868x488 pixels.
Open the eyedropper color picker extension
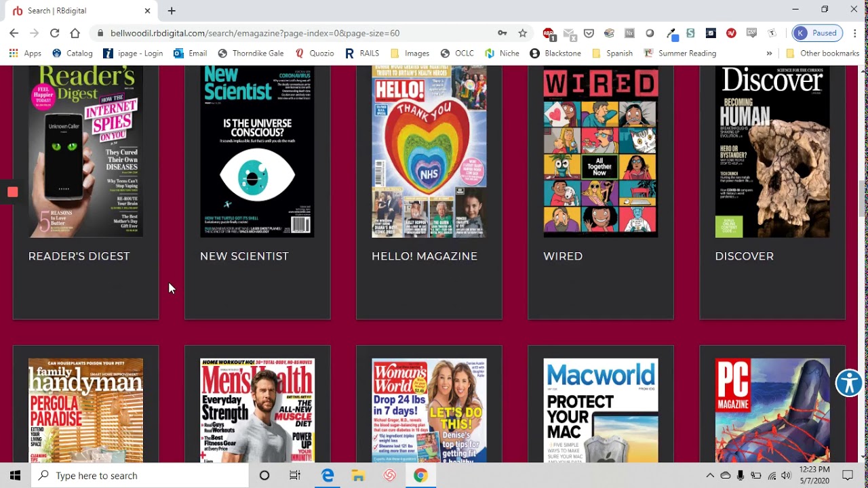point(671,33)
